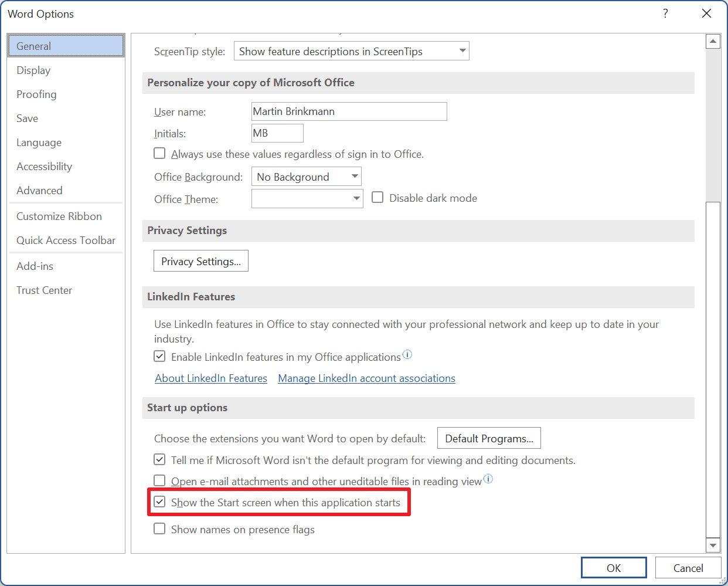
Task: Toggle always use these values regardless of sign in
Action: [159, 153]
